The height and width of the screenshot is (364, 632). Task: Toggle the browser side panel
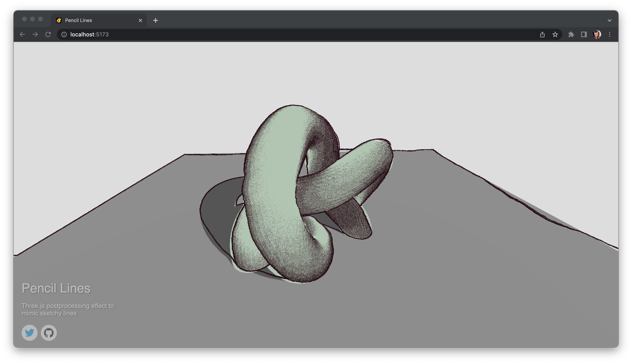(x=584, y=34)
